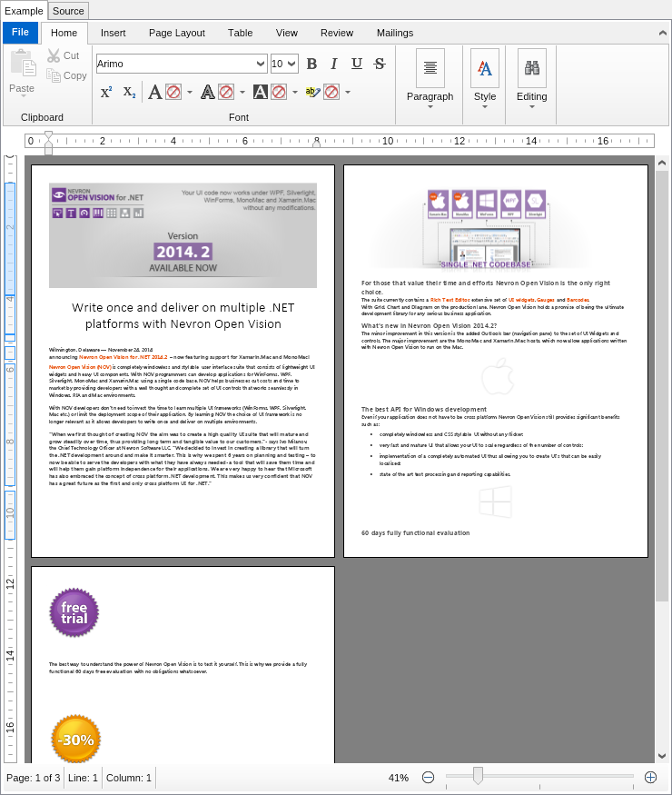Click the -30% discount badge image

[x=76, y=740]
